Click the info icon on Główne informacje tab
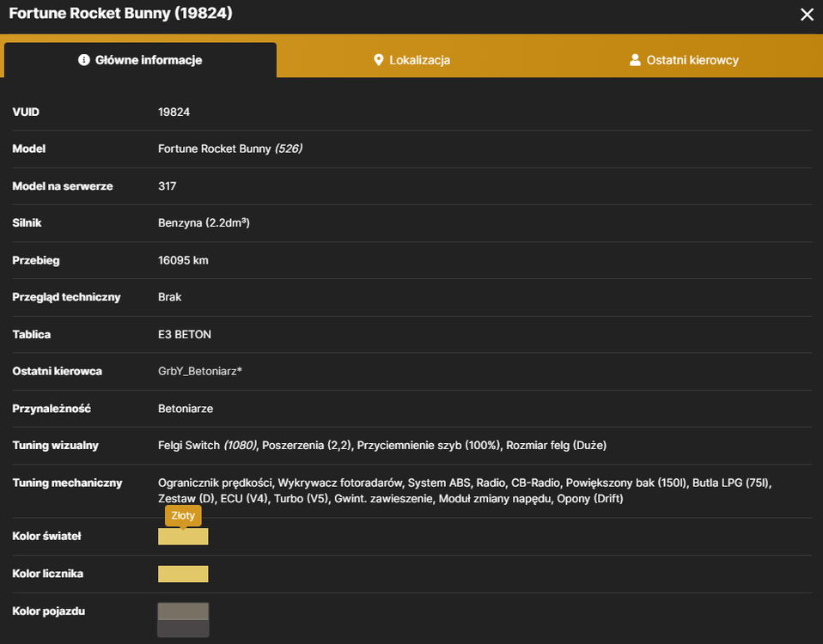Viewport: 823px width, 644px height. coord(83,60)
